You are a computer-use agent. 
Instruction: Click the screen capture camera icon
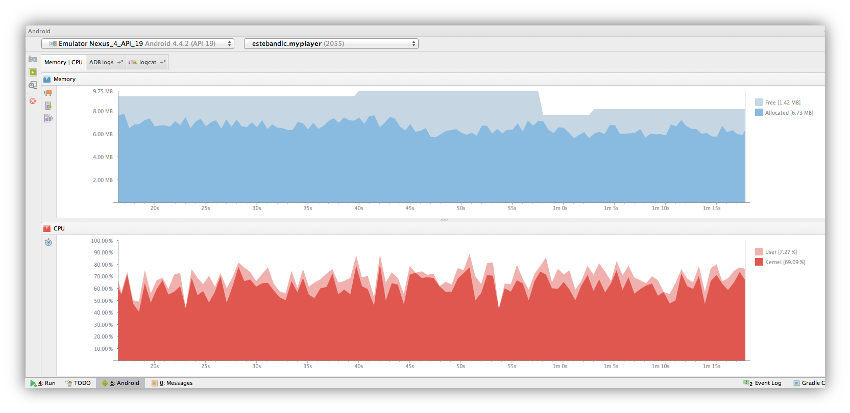[33, 59]
